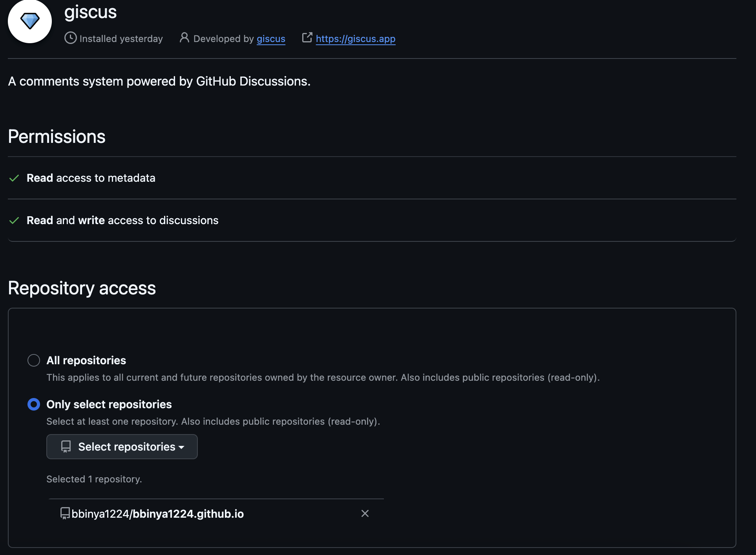Viewport: 756px width, 555px height.
Task: Visit the https://giscus.app website link
Action: click(x=355, y=38)
